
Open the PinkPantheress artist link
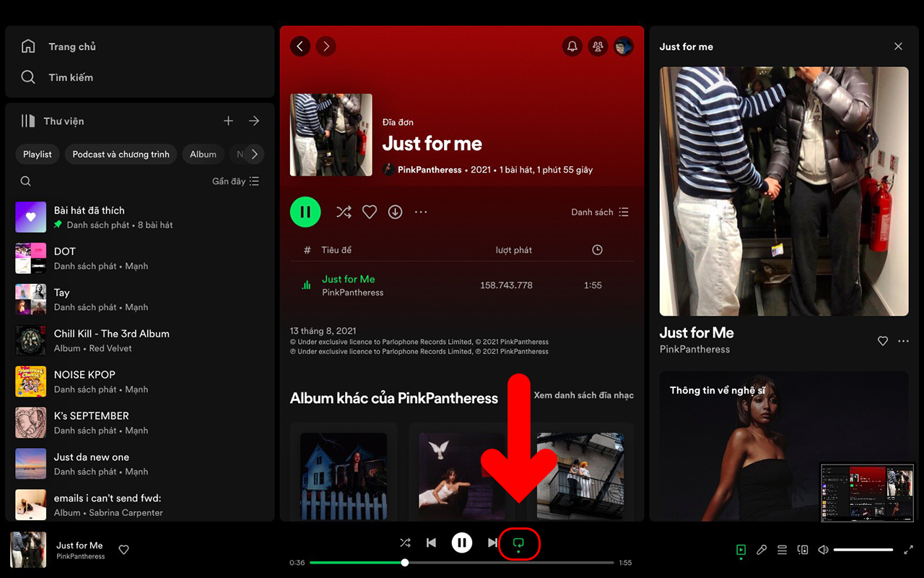429,170
